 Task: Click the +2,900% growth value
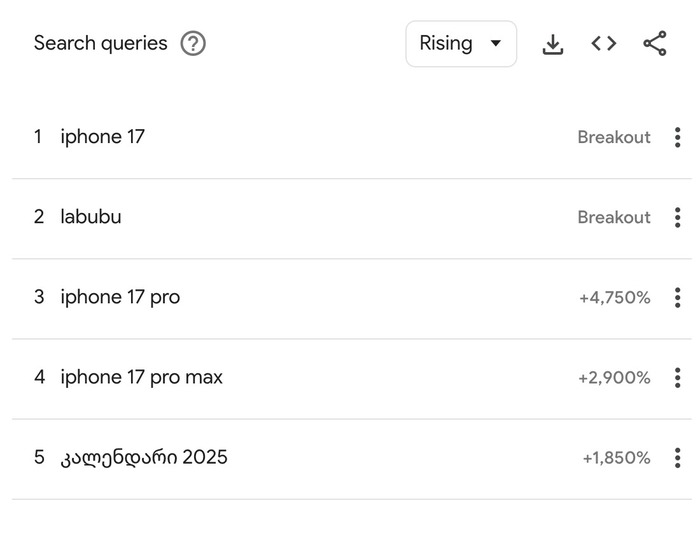[614, 378]
